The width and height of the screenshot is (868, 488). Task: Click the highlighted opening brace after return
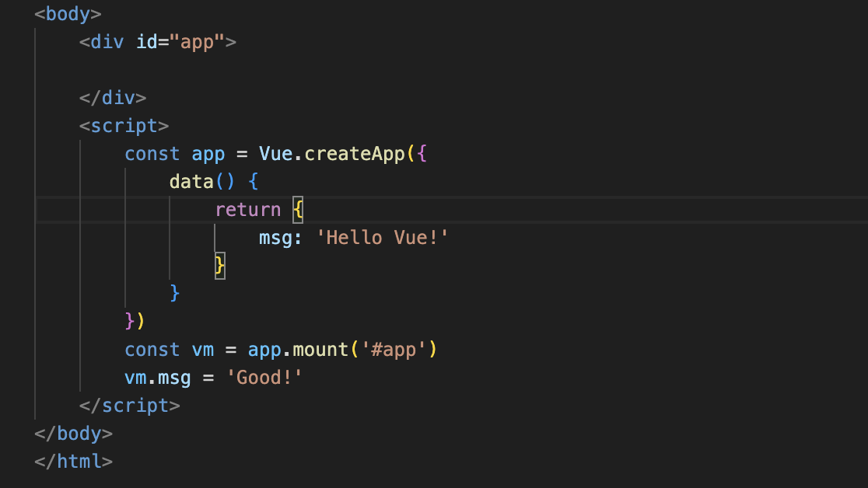point(298,210)
